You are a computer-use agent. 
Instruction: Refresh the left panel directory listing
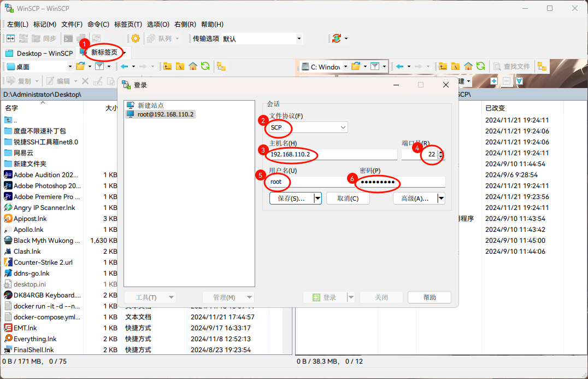pyautogui.click(x=205, y=66)
